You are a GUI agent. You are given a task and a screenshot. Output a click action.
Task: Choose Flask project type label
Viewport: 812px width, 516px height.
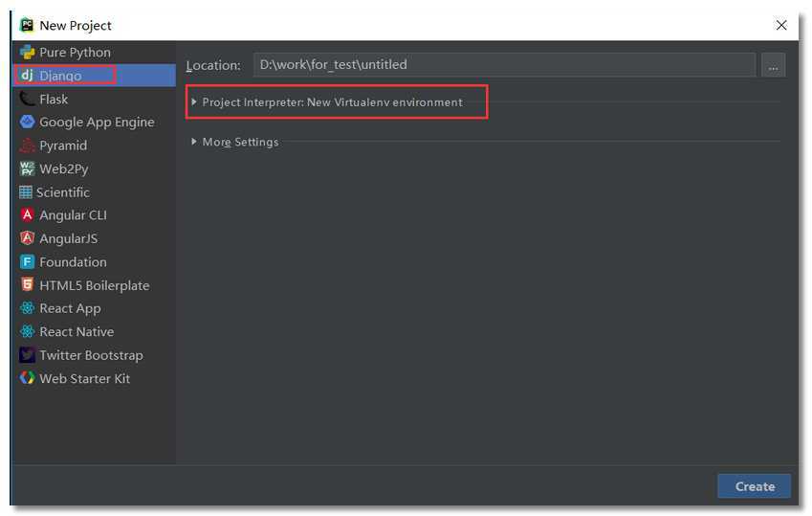tap(54, 99)
